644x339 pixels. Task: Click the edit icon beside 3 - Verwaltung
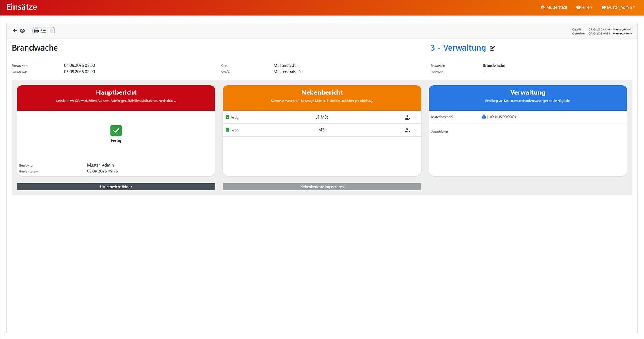coord(492,48)
